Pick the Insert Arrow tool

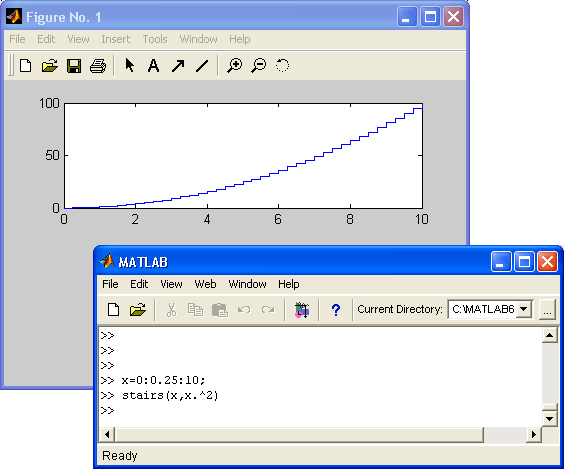coord(178,66)
